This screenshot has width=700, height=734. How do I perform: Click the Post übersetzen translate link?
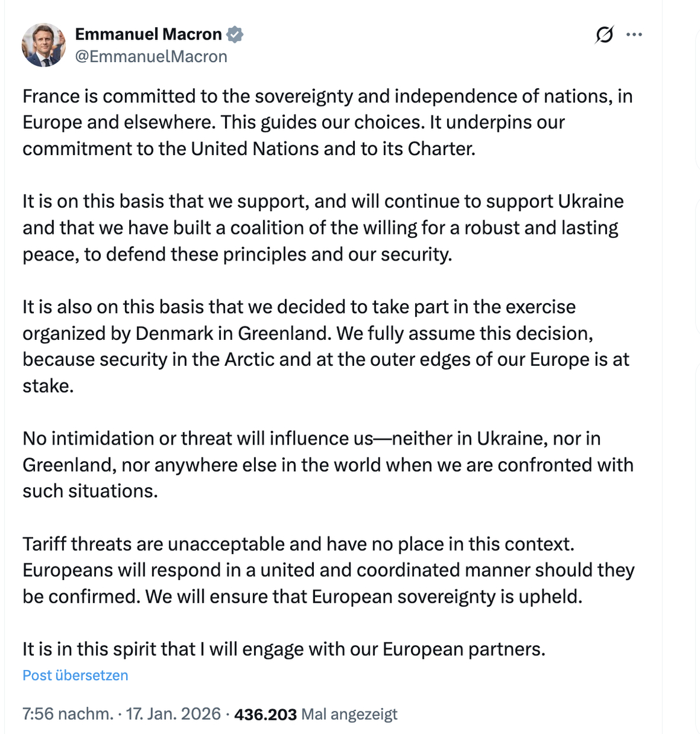[x=75, y=675]
